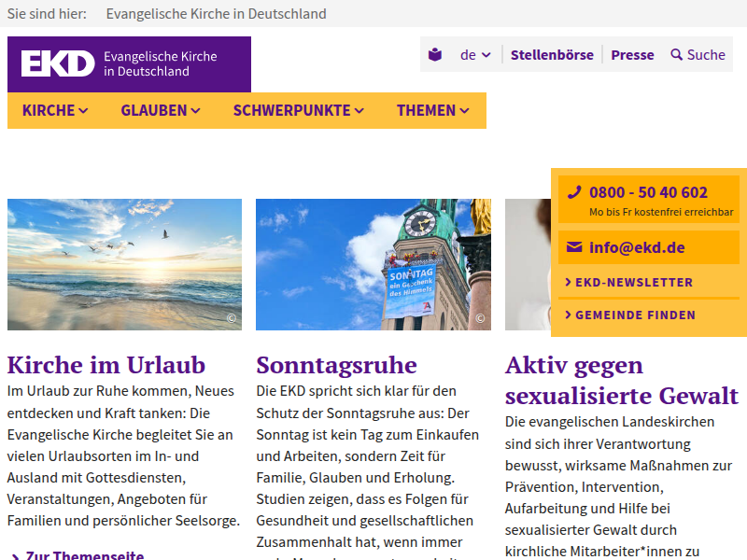Click the copyright icon on church tower image
This screenshot has width=747, height=560.
(480, 318)
